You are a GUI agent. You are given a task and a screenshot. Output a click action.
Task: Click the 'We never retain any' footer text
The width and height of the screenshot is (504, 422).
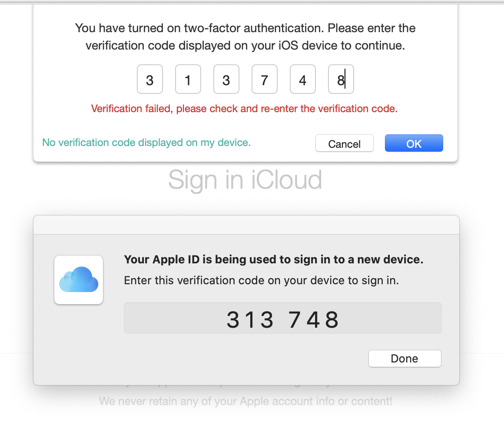[245, 401]
